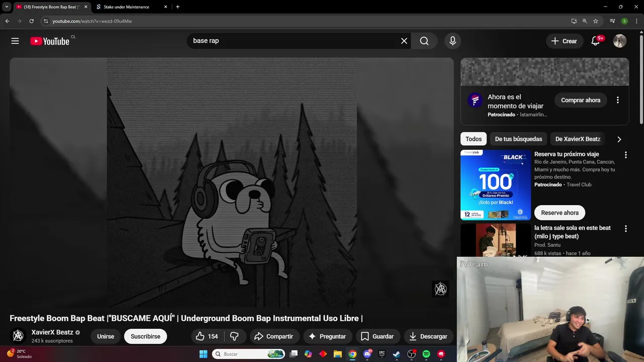Save the video with Guardar
Viewport: 644px width, 362px height.
[x=377, y=336]
